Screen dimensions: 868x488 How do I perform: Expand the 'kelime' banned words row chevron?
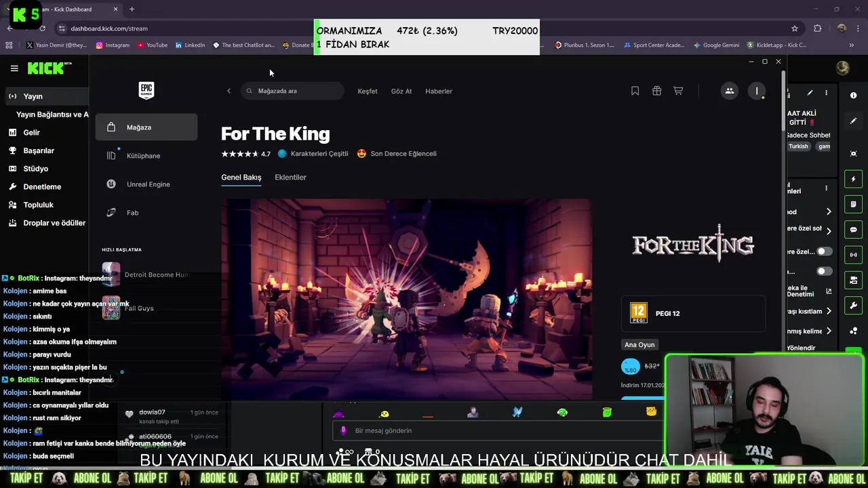(x=828, y=331)
